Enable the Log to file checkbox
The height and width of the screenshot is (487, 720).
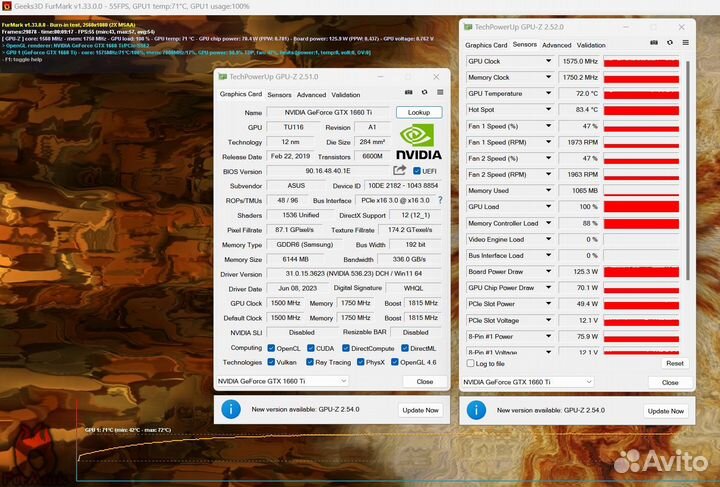(x=471, y=363)
